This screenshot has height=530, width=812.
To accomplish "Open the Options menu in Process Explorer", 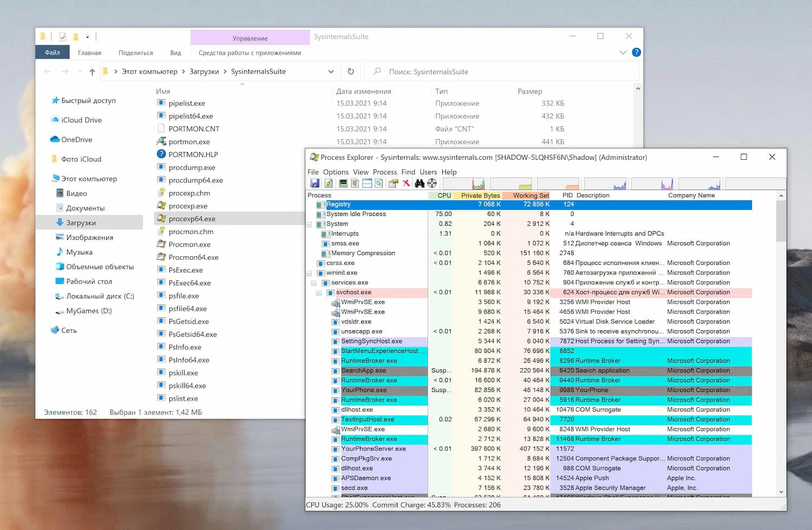I will point(336,172).
